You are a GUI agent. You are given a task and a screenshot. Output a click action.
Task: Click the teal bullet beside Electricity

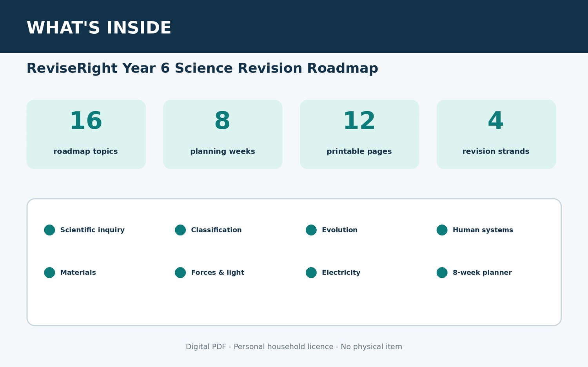click(x=311, y=273)
